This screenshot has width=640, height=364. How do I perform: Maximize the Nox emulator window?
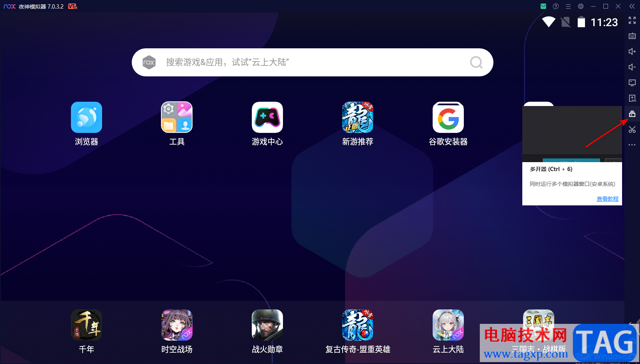606,6
